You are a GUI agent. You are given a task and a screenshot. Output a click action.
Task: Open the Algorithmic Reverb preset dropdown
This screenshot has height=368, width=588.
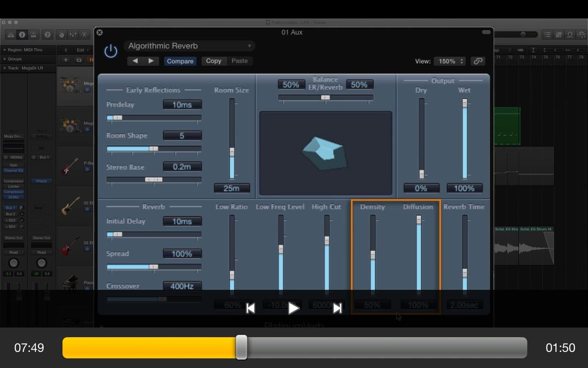point(189,46)
